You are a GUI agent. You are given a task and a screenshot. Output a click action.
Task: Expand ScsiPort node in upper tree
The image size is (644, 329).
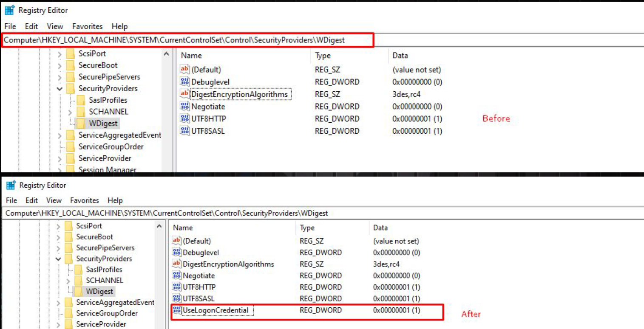point(60,54)
